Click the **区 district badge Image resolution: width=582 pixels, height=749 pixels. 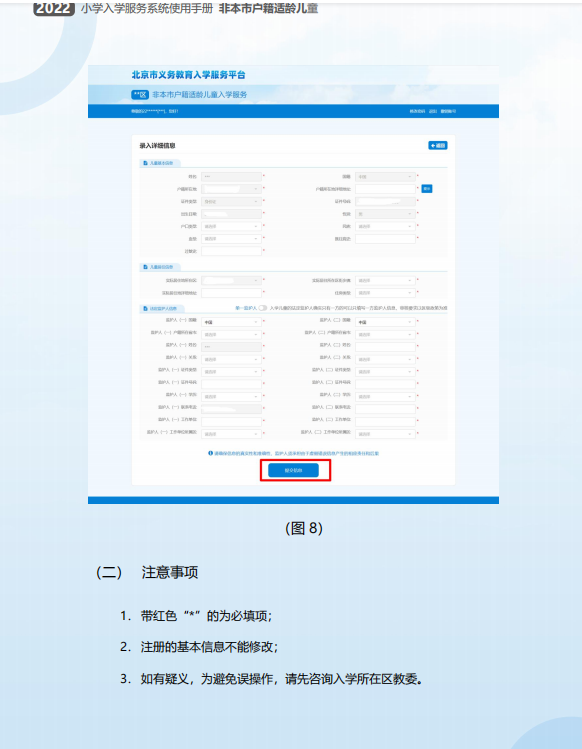(140, 95)
